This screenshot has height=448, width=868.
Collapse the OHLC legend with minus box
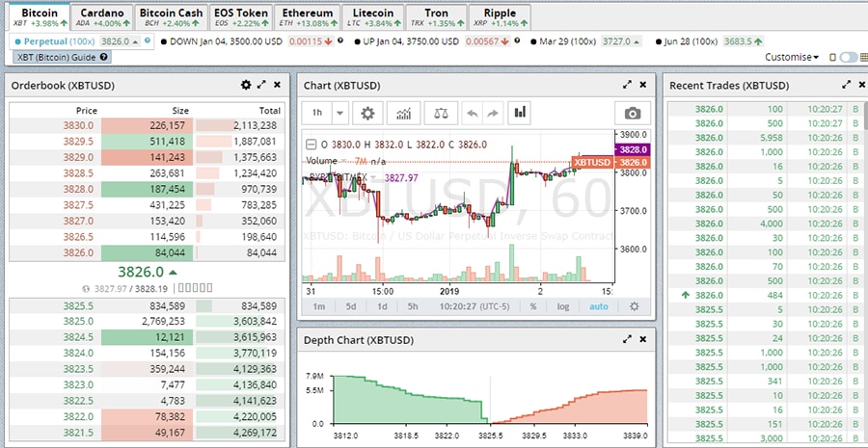click(x=311, y=145)
